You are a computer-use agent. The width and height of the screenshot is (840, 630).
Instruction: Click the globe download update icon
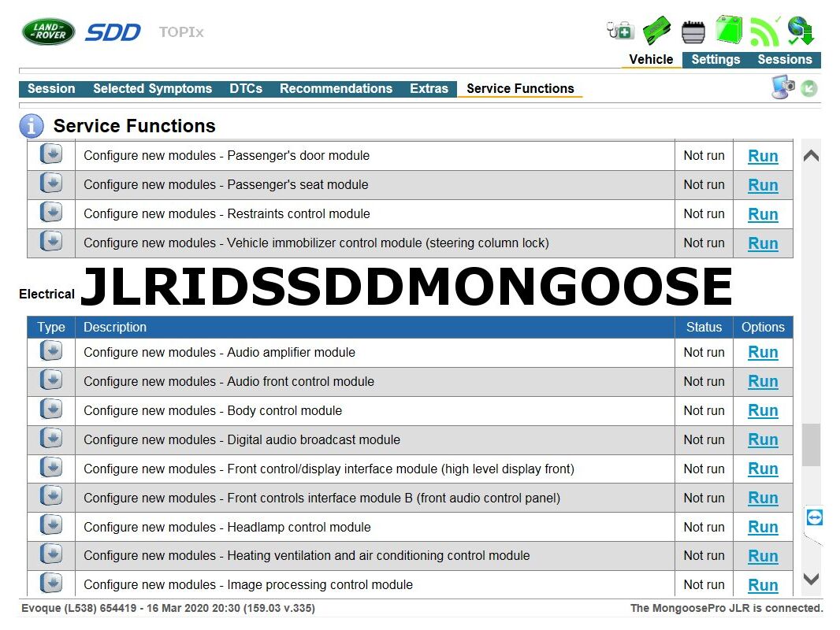801,31
